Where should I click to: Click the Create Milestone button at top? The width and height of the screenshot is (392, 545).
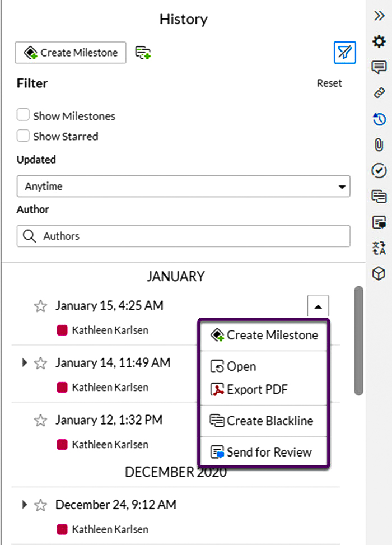(71, 53)
